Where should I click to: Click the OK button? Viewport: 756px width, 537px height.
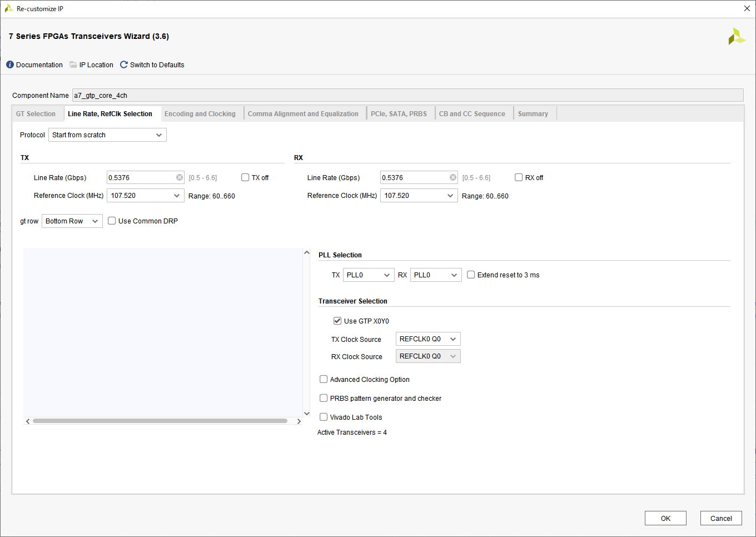tap(665, 518)
